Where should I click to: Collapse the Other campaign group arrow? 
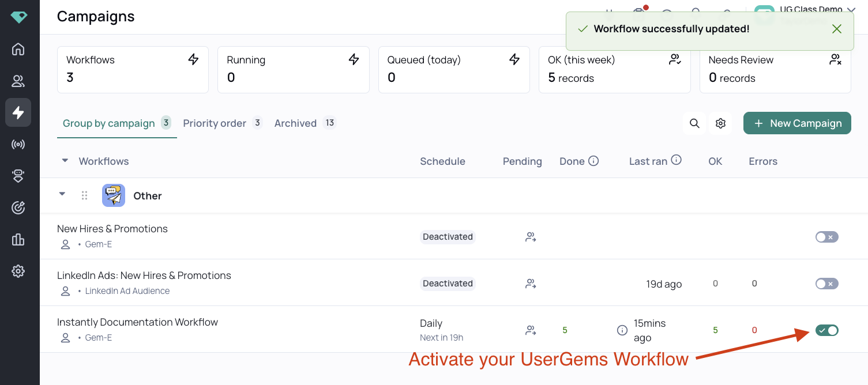tap(62, 194)
